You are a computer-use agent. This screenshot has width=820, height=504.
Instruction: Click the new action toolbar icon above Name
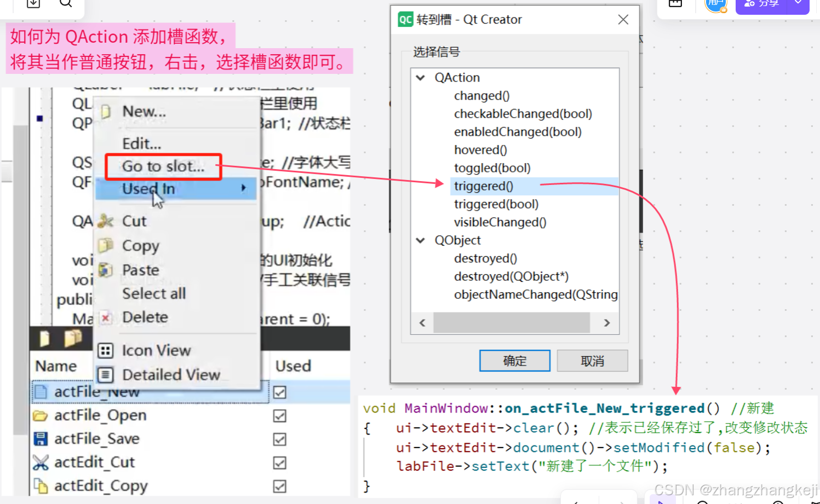(44, 339)
